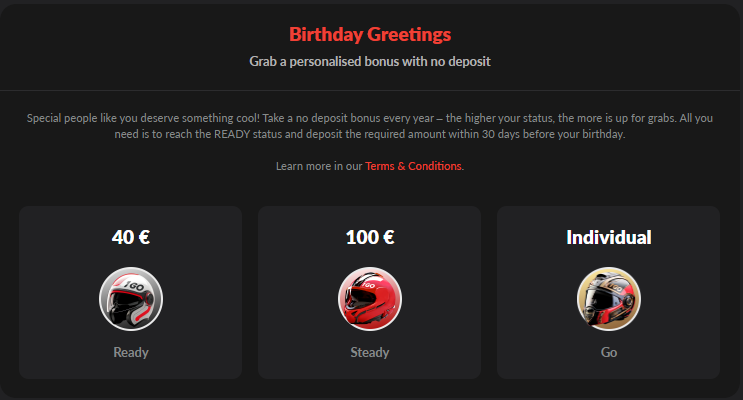Click the white Ready helmet icon
The width and height of the screenshot is (743, 400).
tap(130, 298)
